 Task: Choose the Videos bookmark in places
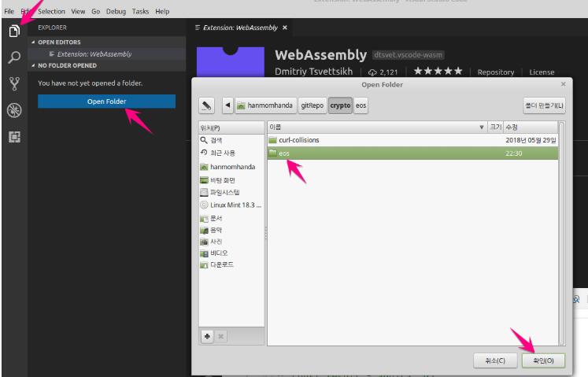click(231, 253)
